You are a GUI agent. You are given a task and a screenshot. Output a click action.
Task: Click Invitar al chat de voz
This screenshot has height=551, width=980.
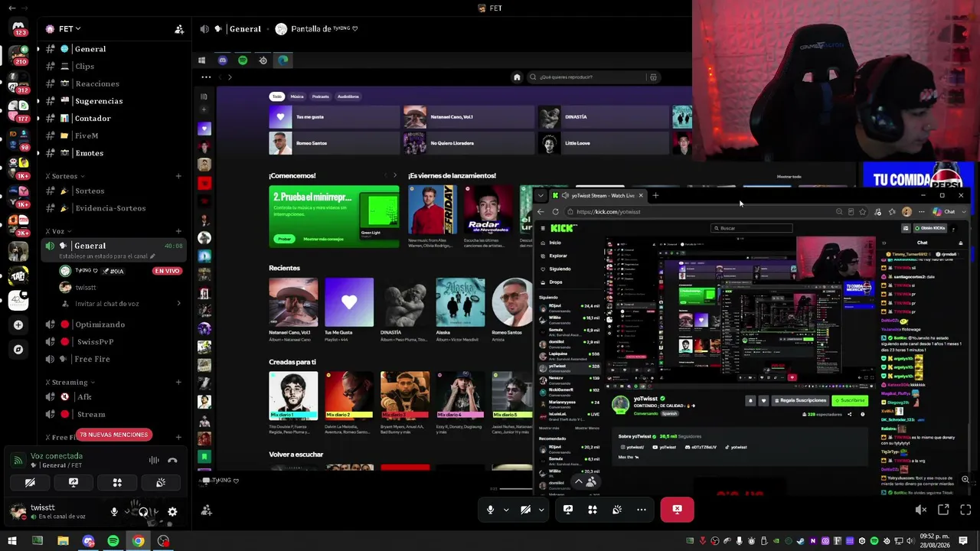click(107, 304)
